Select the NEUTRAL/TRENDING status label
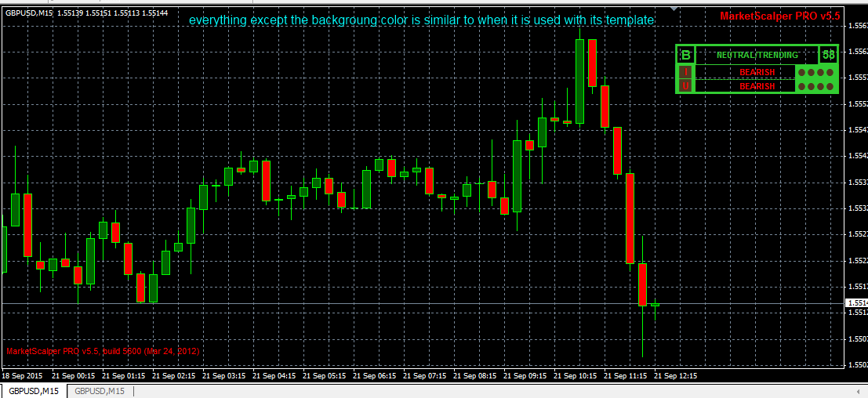Viewport: 868px width, 398px height. click(757, 56)
